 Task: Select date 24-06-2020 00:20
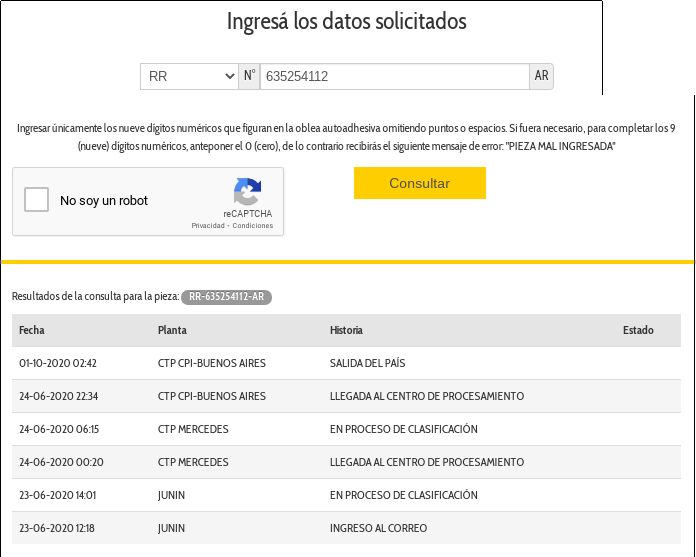61,462
